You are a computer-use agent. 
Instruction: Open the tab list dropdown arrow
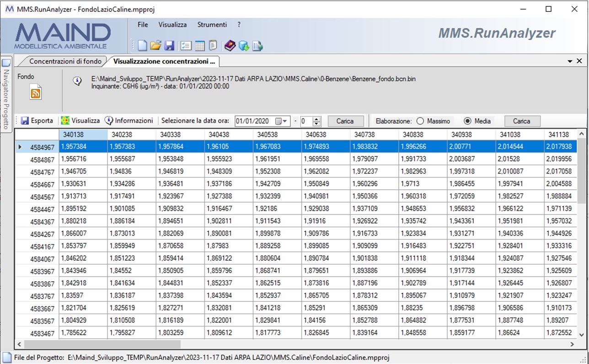(x=570, y=61)
